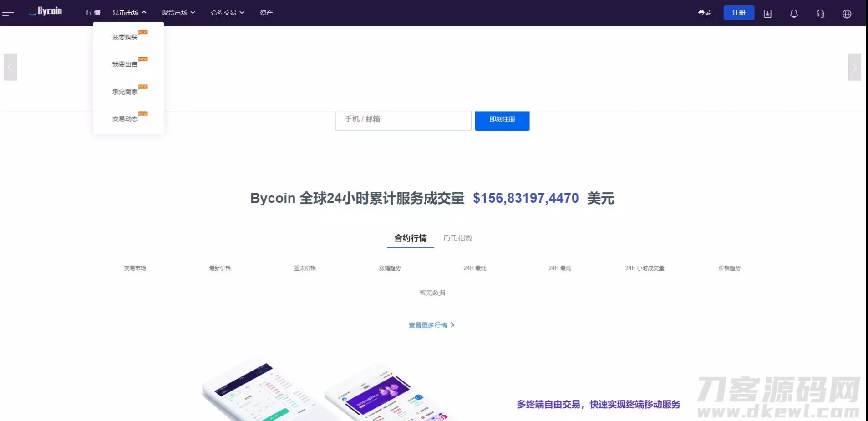Switch to the 币币指数 tab
Screen dimensions: 868x421
click(x=458, y=238)
